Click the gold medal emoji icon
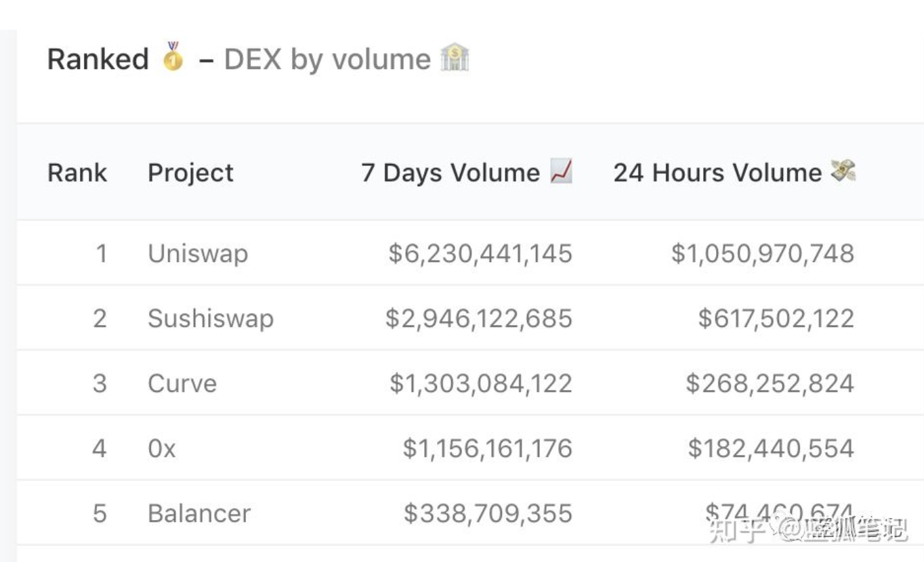This screenshot has height=562, width=924. point(173,57)
